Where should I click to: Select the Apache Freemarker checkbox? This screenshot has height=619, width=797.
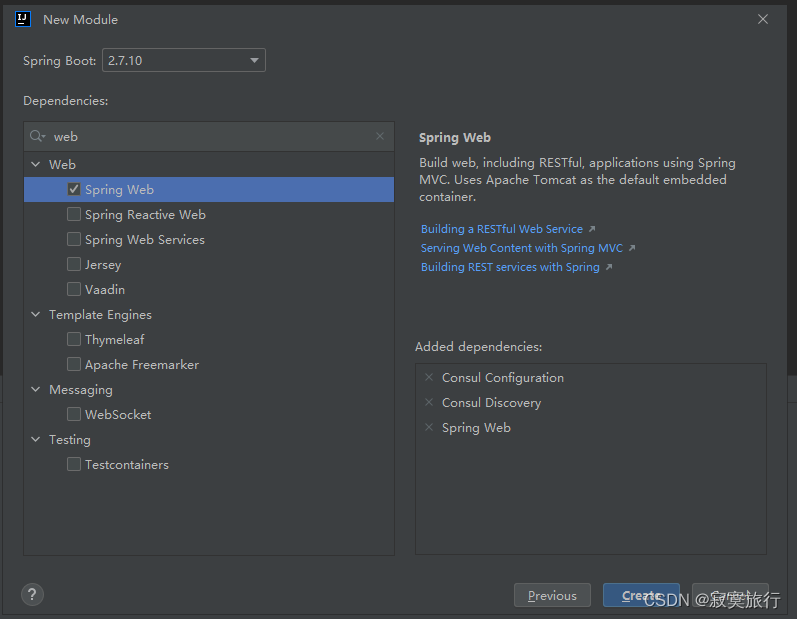tap(74, 364)
